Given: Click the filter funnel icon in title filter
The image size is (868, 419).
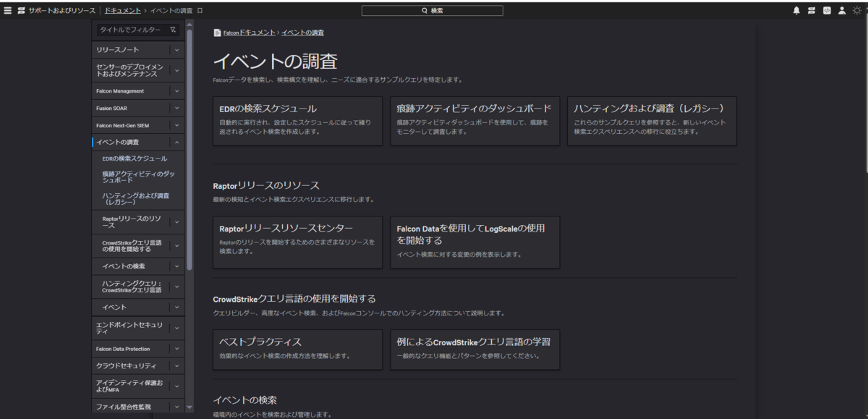Looking at the screenshot, I should (173, 30).
